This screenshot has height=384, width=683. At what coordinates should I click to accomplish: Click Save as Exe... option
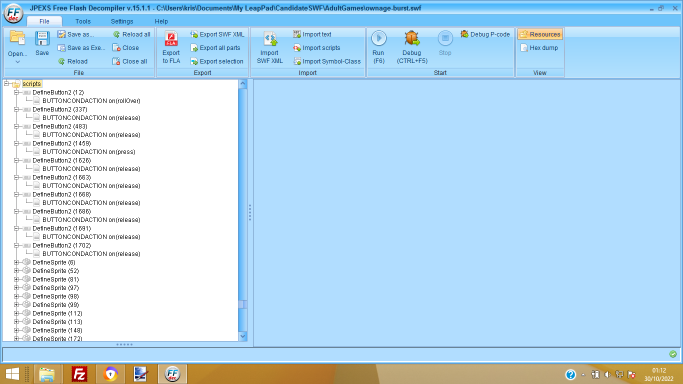(x=81, y=48)
